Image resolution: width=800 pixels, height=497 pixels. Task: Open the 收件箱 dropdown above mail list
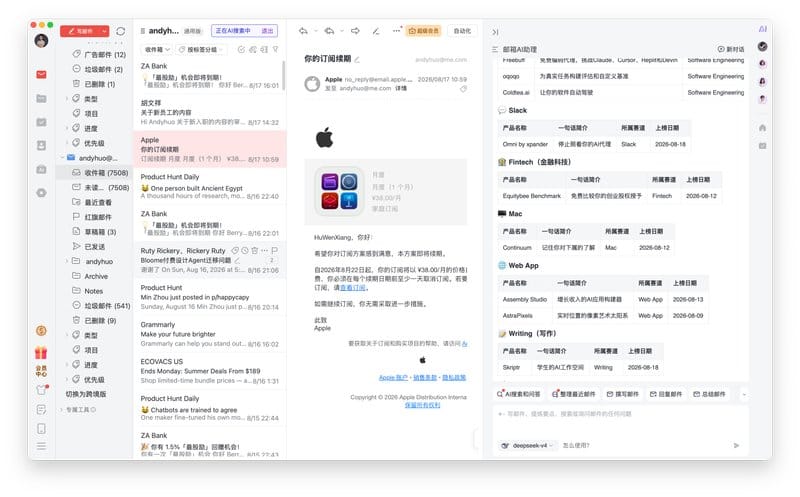tap(157, 49)
